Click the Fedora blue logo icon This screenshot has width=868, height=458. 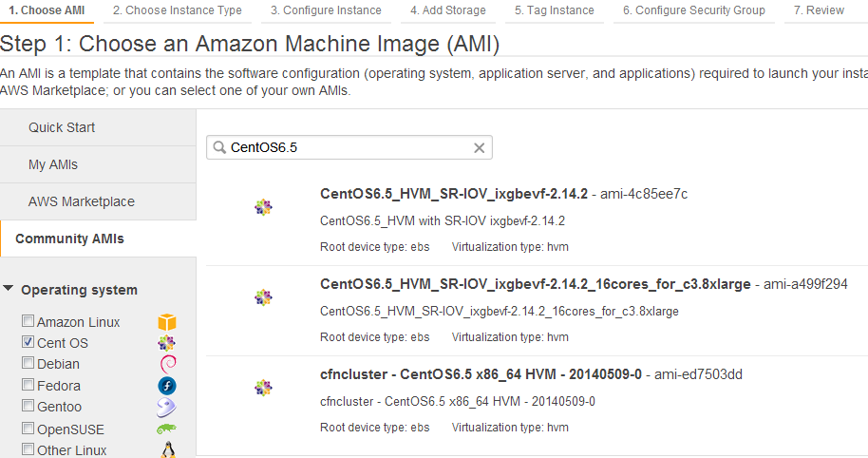[x=167, y=386]
